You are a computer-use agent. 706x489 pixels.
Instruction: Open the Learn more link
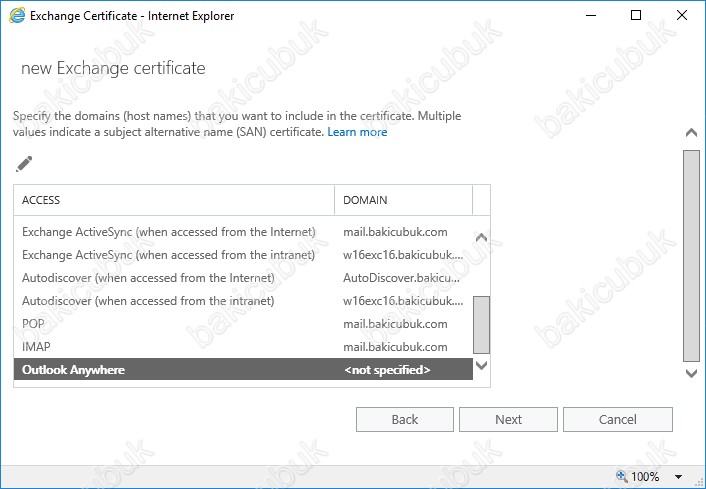pos(357,132)
